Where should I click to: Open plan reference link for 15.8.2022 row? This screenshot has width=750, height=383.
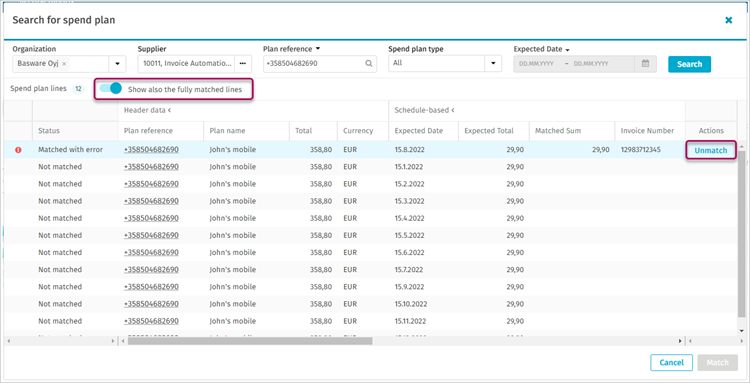(151, 150)
